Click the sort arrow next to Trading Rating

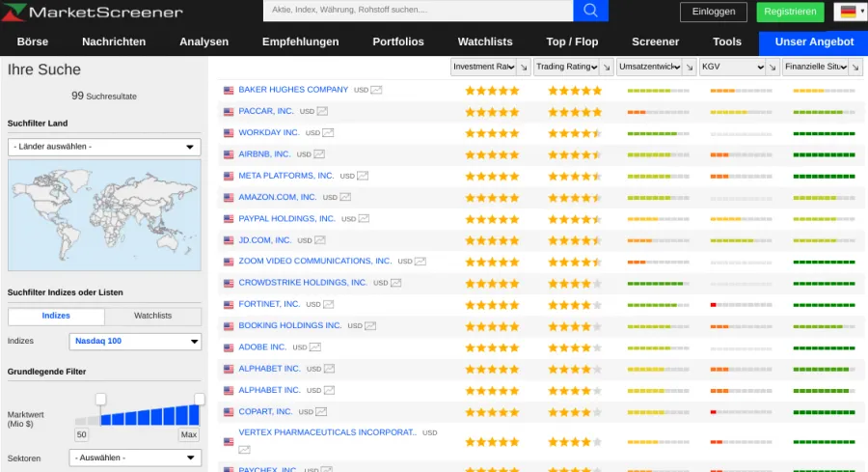click(606, 67)
